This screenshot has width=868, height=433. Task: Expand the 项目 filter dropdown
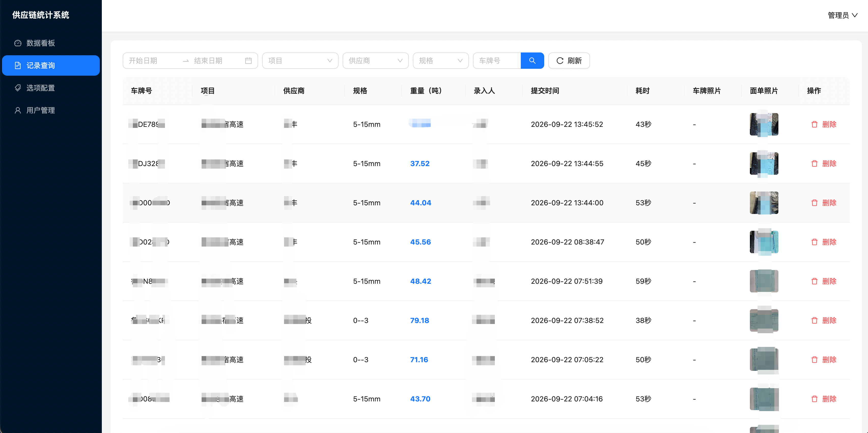(300, 61)
